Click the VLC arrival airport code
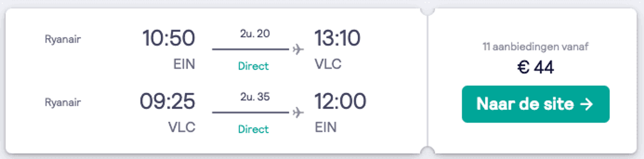Image resolution: width=644 pixels, height=159 pixels. [328, 64]
